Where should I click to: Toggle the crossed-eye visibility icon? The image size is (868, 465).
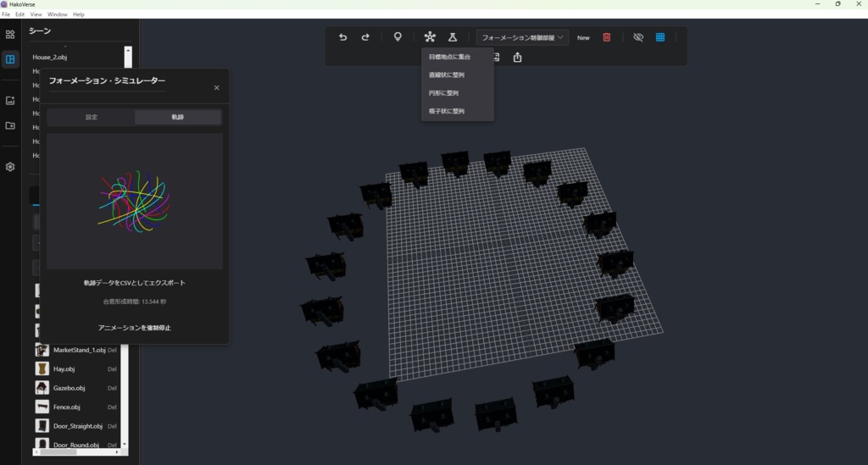[x=638, y=37]
